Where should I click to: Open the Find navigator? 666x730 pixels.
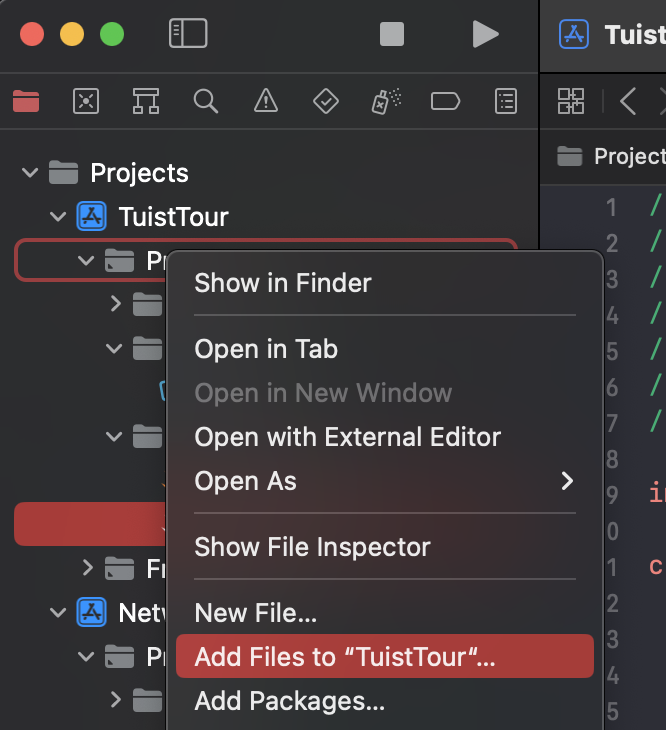pos(206,101)
